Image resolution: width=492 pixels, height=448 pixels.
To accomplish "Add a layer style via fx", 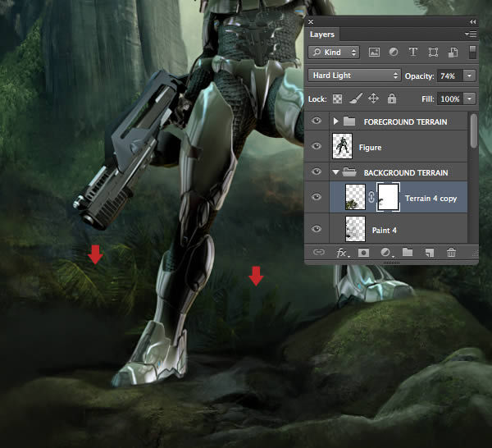I will (x=342, y=253).
